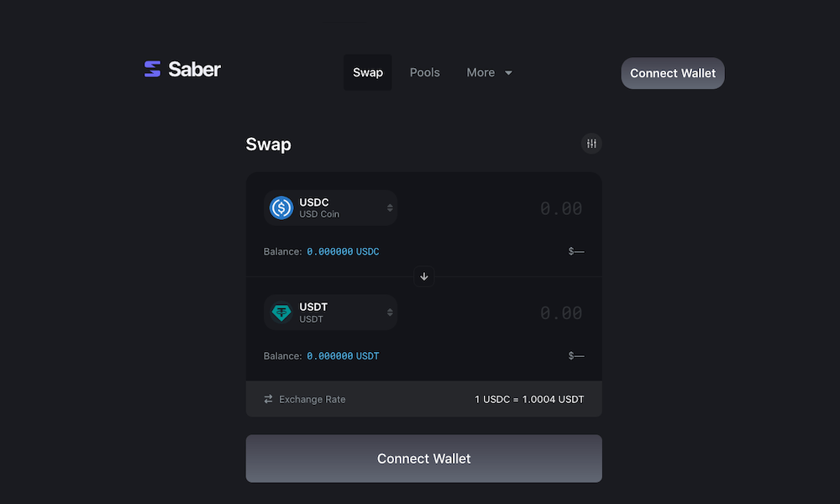Expand the More menu caret
This screenshot has height=504, width=840.
[x=508, y=73]
